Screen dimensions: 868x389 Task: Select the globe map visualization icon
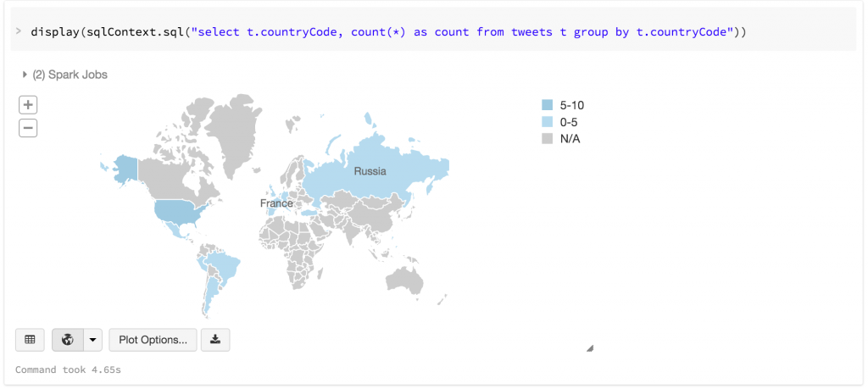click(x=68, y=340)
